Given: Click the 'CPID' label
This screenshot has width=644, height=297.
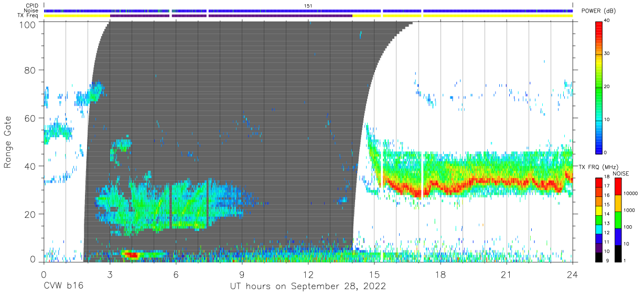Looking at the screenshot, I should (x=33, y=6).
